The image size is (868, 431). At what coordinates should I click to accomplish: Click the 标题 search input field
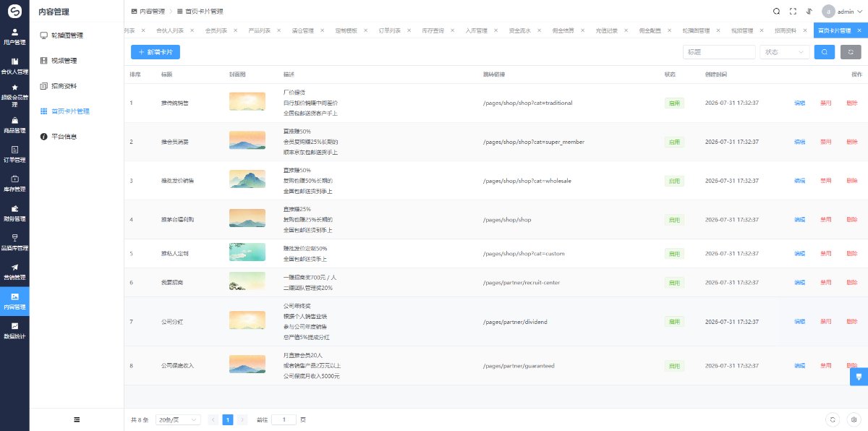(x=719, y=52)
